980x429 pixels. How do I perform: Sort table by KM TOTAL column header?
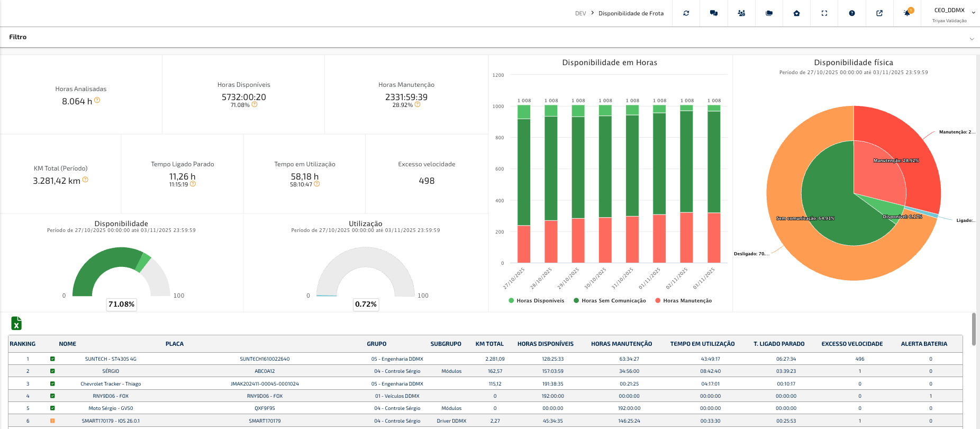point(489,344)
